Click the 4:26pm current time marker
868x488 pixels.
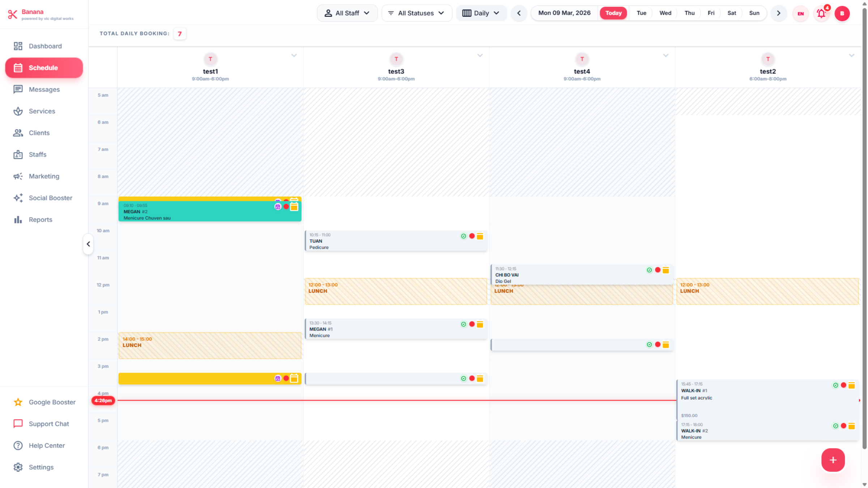[103, 401]
